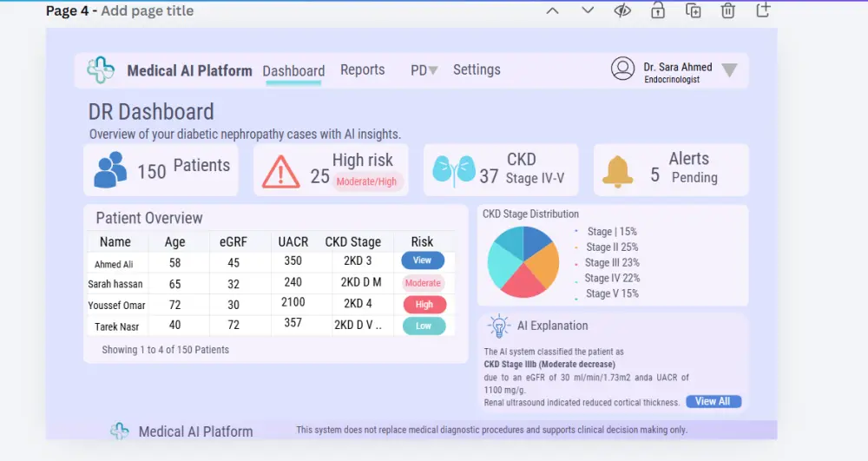Viewport: 868px width, 461px height.
Task: Click the 'Stage III 23%' legend entry
Action: click(x=612, y=262)
